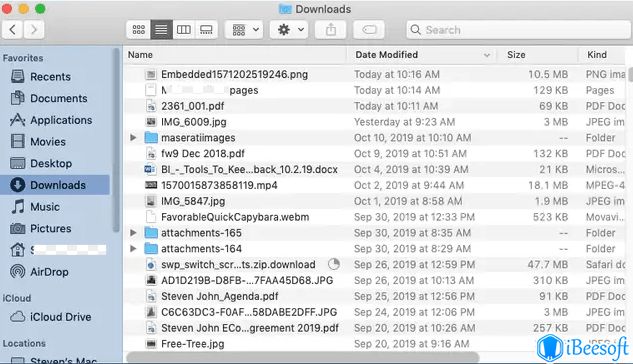This screenshot has height=364, width=633.
Task: Select IMG_5847.jpg file
Action: (193, 201)
